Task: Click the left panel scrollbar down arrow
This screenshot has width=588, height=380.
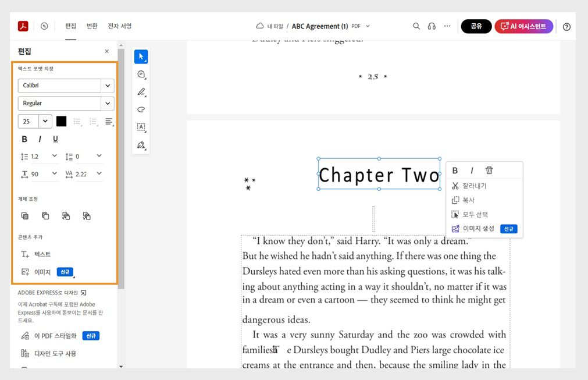Action: 121,366
